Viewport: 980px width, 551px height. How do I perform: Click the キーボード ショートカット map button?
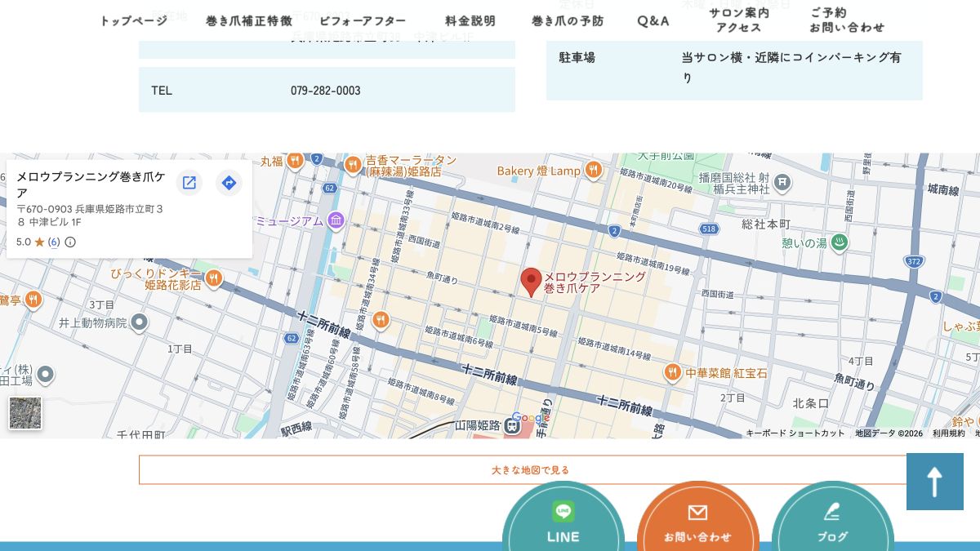pos(795,433)
